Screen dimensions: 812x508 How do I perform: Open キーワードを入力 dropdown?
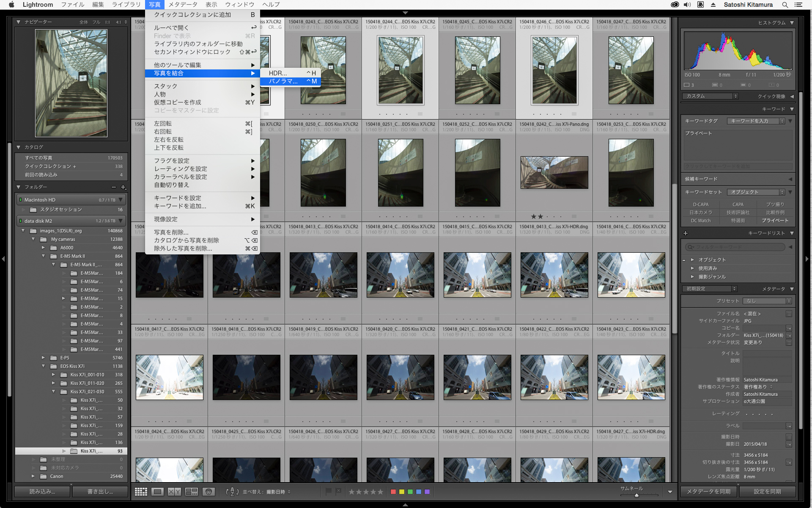click(756, 121)
